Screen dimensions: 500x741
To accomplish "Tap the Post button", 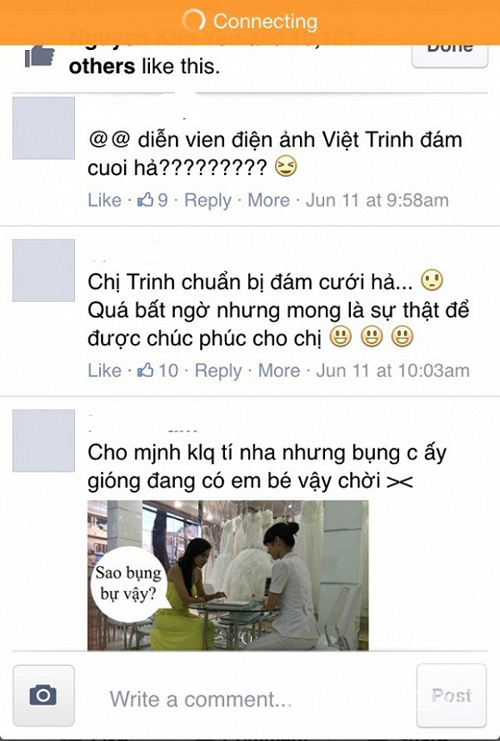I will (x=451, y=695).
